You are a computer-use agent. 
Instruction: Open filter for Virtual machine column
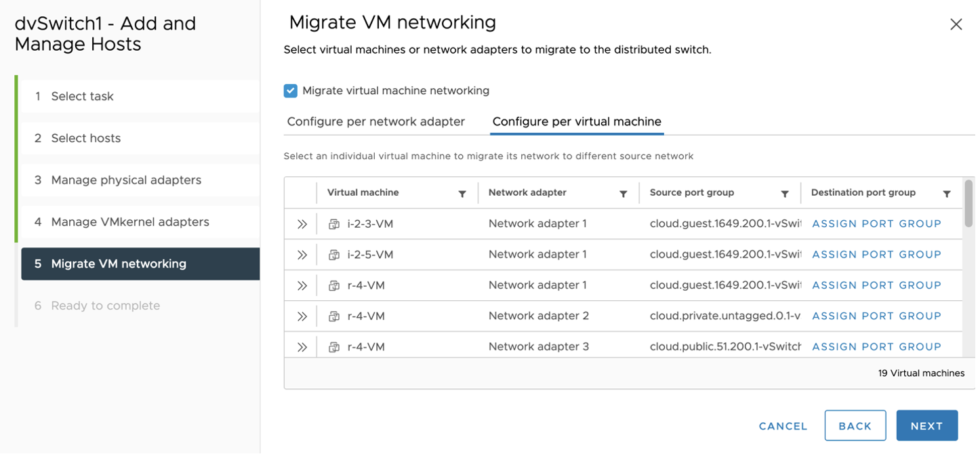[x=462, y=194]
